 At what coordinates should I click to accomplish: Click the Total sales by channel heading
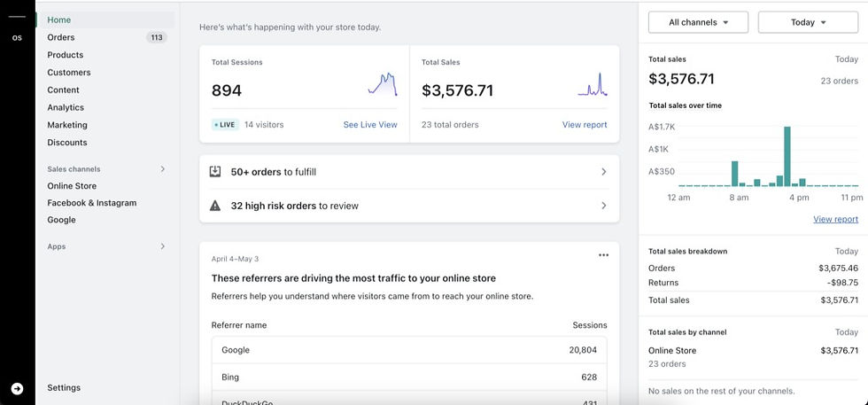click(x=687, y=332)
